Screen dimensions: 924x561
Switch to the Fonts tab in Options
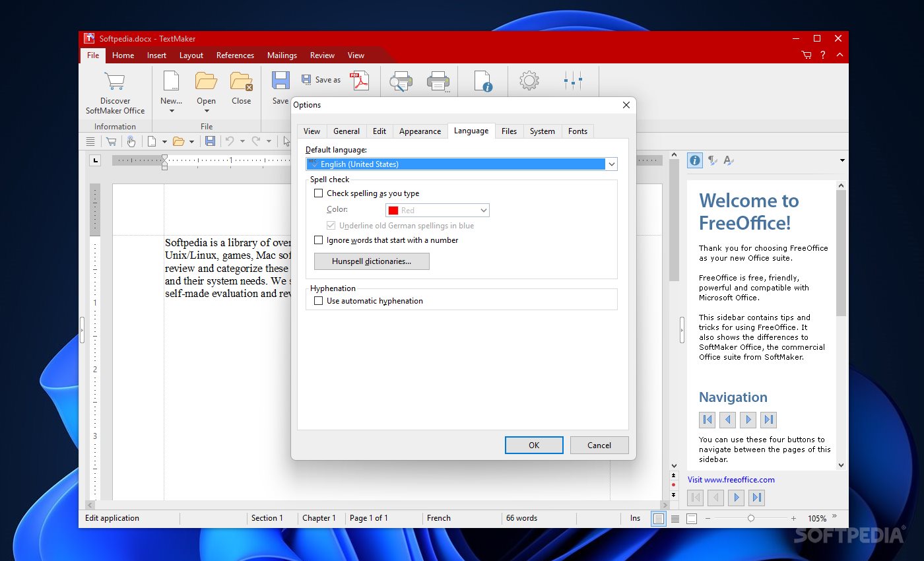(577, 131)
